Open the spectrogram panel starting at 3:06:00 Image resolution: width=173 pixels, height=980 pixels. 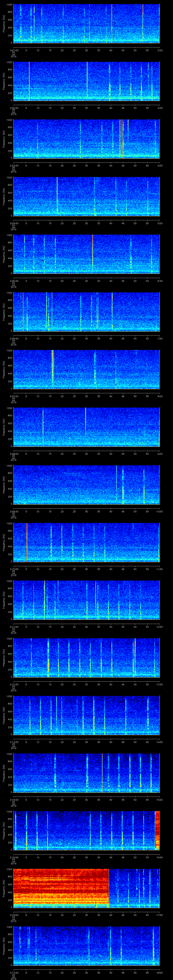click(x=86, y=312)
